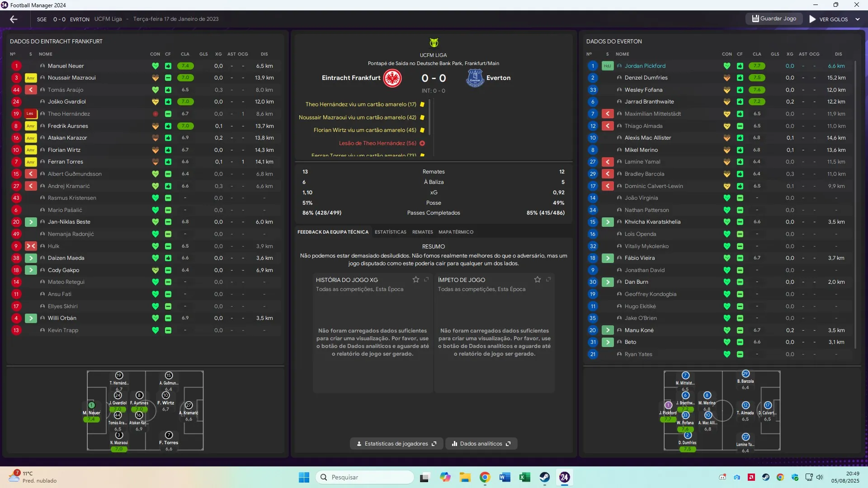This screenshot has width=868, height=488.
Task: Click Alexis Mac Allister's 14,6 km distance
Action: tap(836, 138)
